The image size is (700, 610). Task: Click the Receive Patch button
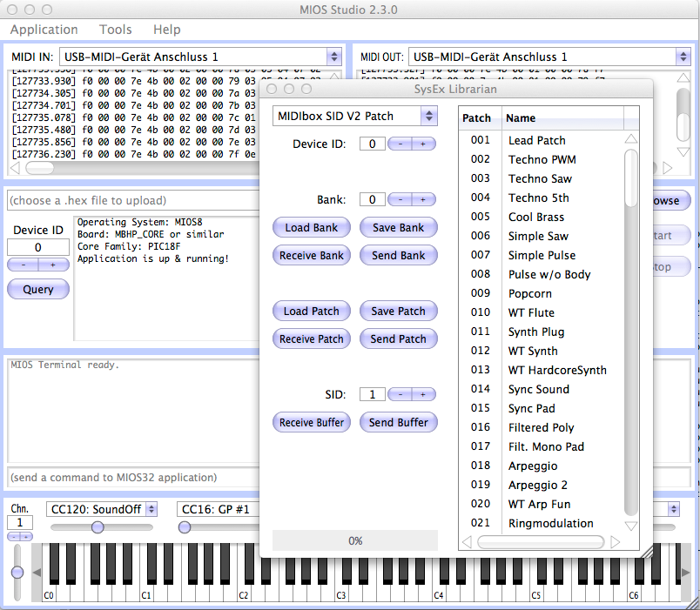(x=312, y=339)
